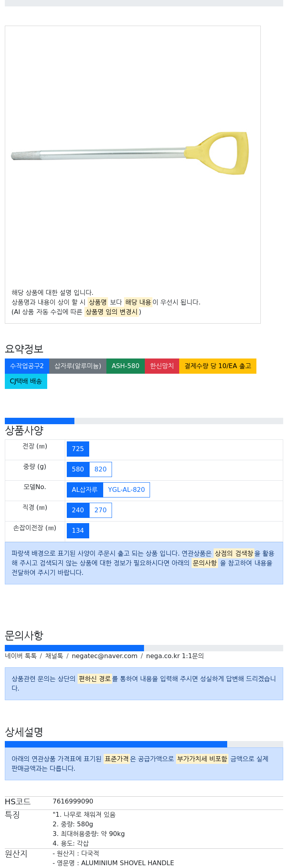Click the 삽자루(알루미늄) tag

pos(78,366)
